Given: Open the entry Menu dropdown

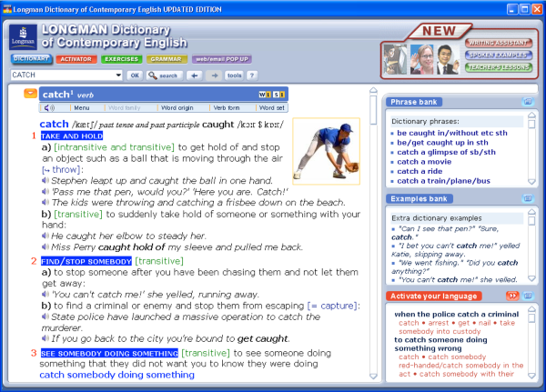Looking at the screenshot, I should (x=82, y=108).
